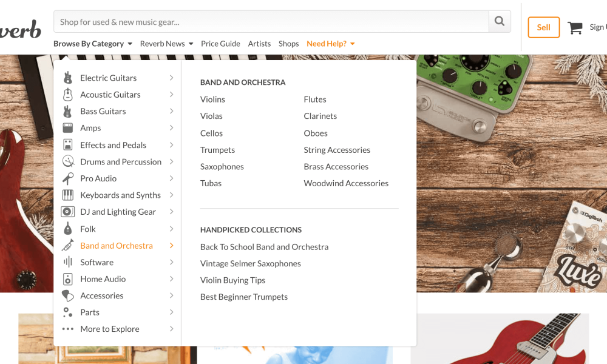Open the Trumpets subcategory link
This screenshot has height=364, width=607.
[x=217, y=150]
